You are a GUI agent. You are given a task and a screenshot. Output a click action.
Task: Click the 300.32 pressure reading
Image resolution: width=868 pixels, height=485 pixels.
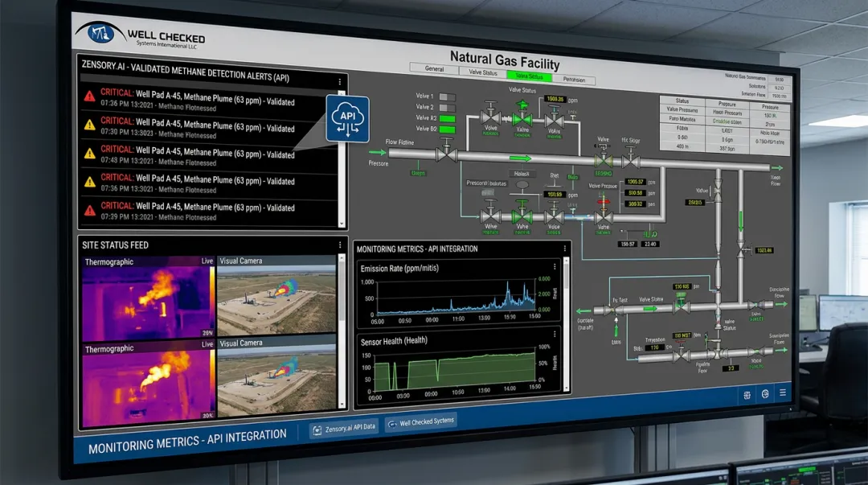[635, 204]
